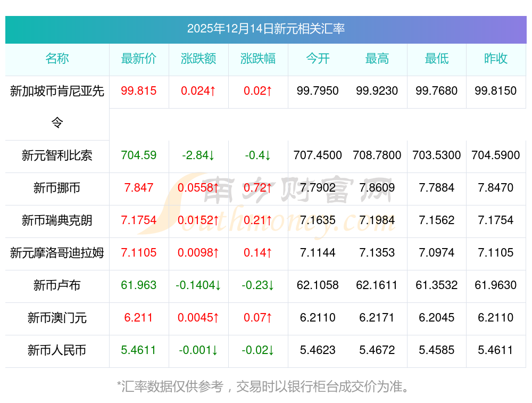The height and width of the screenshot is (403, 532).
Task: Click change amount 0.0558↑
Action: 198,187
